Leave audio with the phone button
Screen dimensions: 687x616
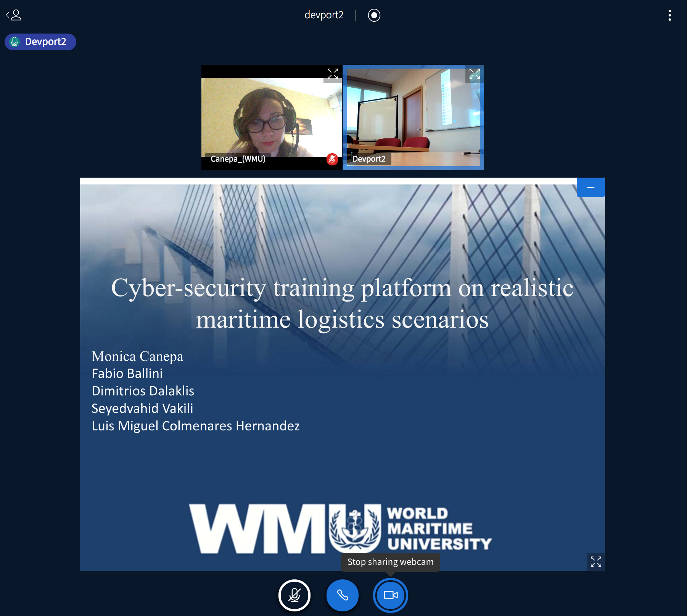tap(342, 595)
